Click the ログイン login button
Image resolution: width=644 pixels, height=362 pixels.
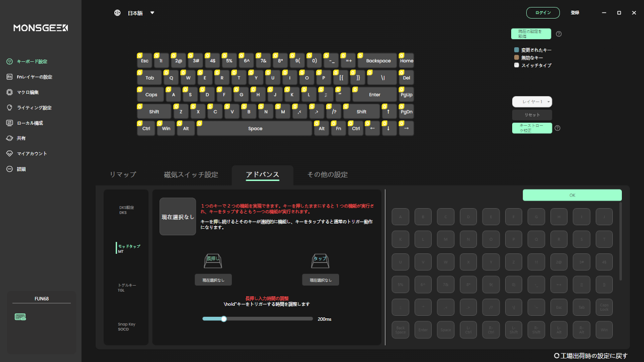coord(543,13)
